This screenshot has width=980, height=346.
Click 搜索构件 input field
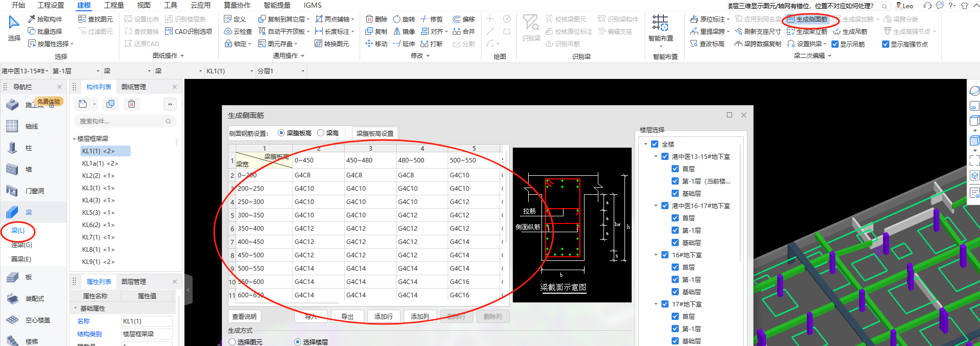[x=126, y=121]
